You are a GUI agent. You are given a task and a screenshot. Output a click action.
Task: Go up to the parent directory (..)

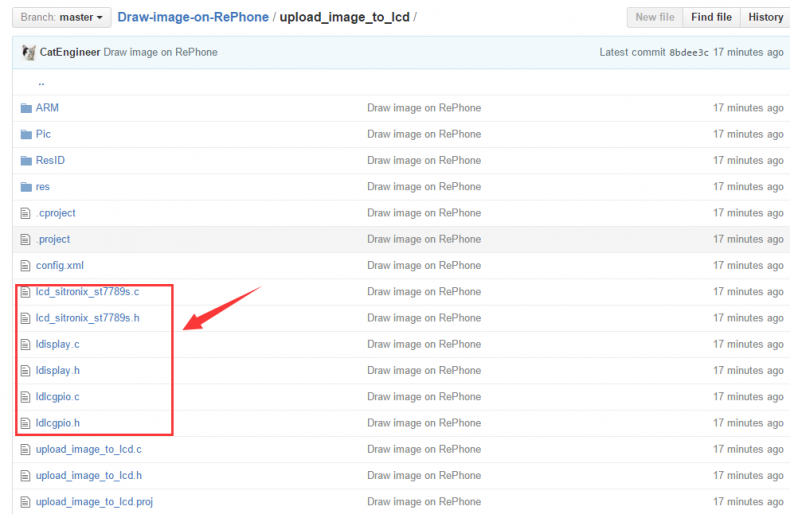coord(41,83)
